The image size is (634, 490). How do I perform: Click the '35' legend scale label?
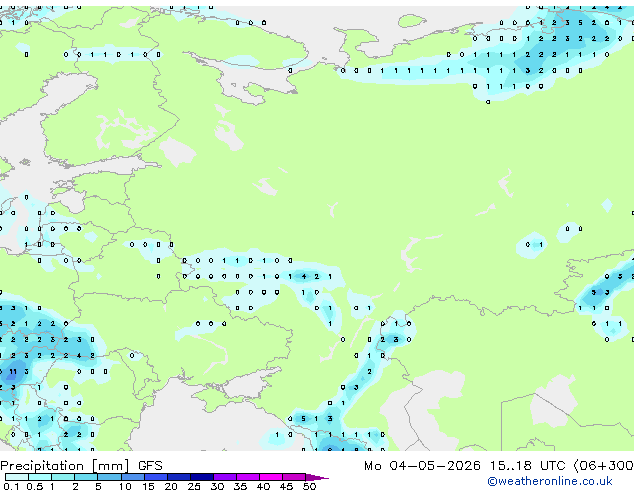[240, 486]
